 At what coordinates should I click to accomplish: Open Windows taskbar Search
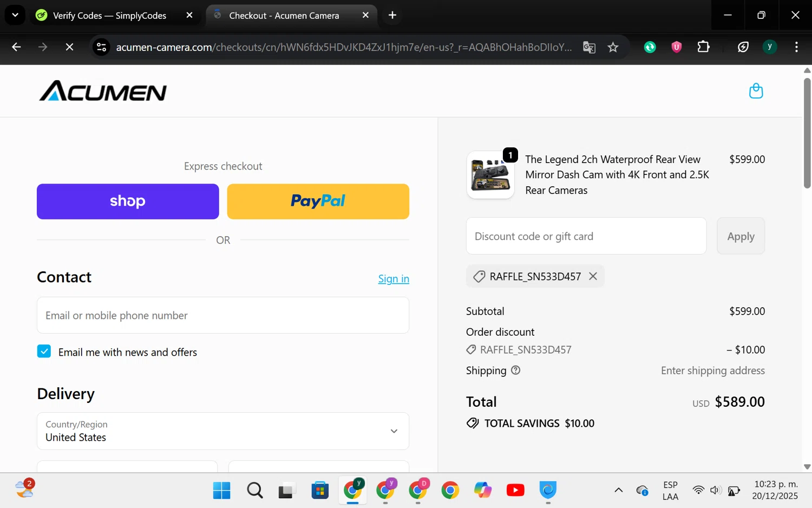pyautogui.click(x=254, y=490)
